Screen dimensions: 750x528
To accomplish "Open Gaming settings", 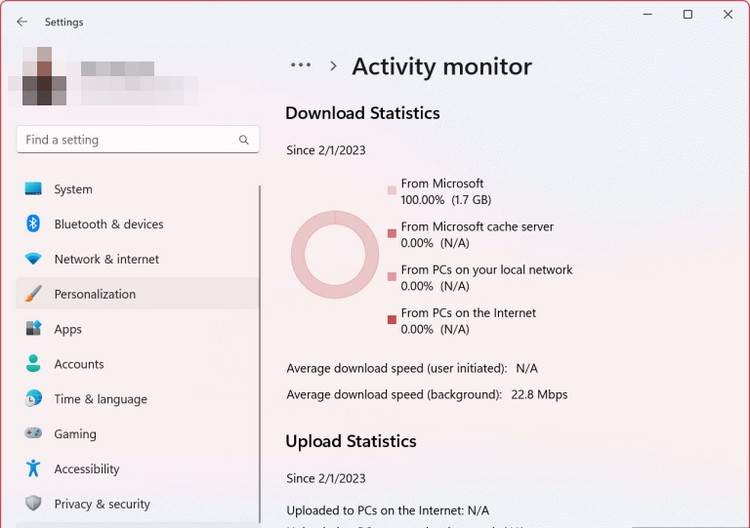I will (138, 433).
